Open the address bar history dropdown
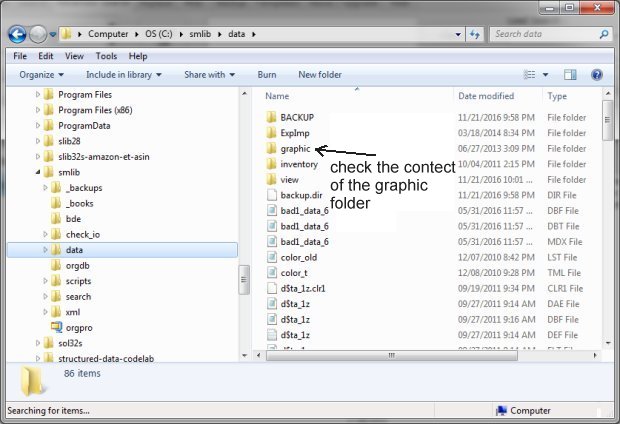 (x=458, y=34)
